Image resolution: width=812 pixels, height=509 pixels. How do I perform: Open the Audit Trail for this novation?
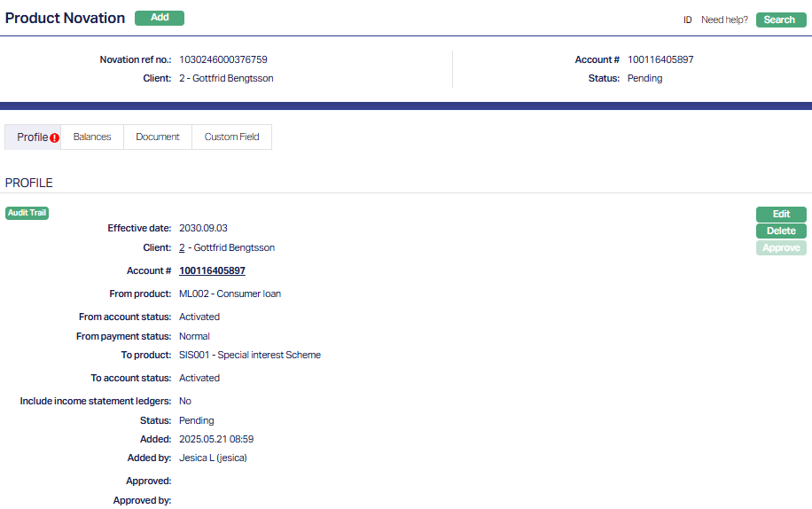27,213
